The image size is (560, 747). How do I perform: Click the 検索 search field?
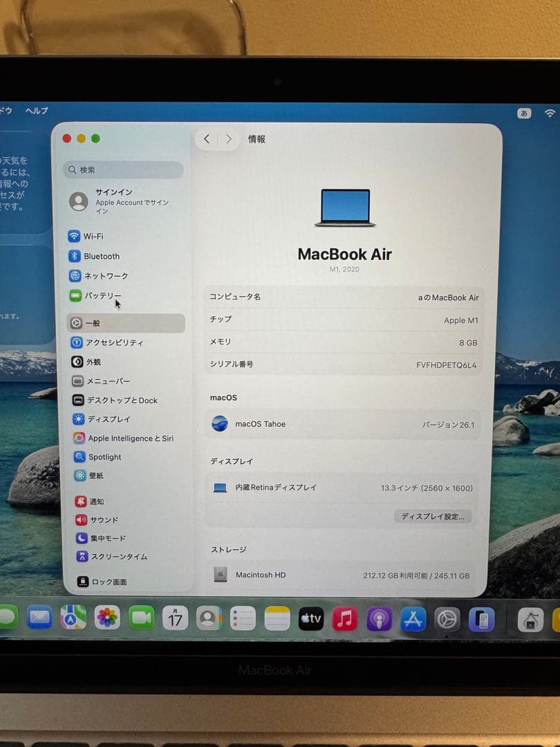coord(122,169)
